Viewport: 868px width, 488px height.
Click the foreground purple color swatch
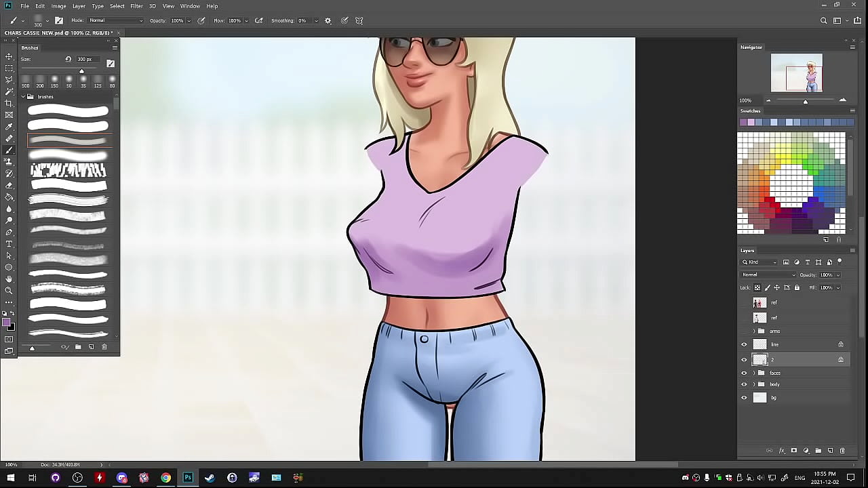coord(7,322)
